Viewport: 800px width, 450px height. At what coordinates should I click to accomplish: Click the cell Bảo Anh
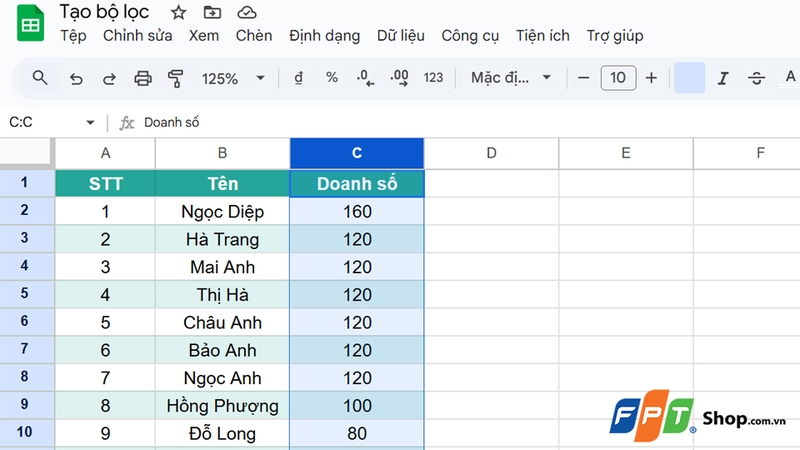point(222,350)
